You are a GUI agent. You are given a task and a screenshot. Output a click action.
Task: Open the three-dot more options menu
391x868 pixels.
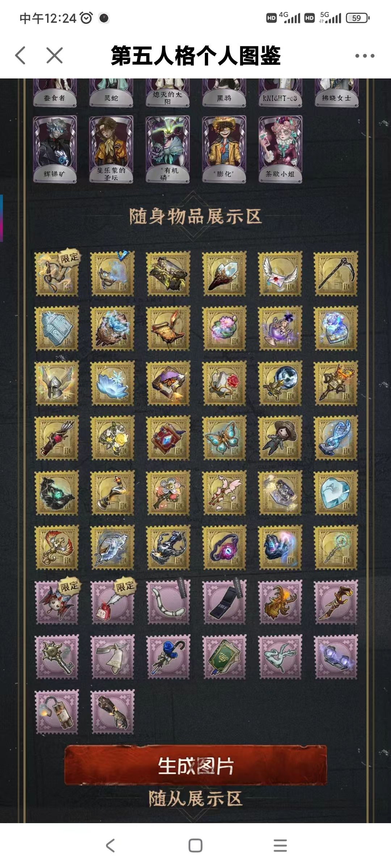click(x=365, y=56)
